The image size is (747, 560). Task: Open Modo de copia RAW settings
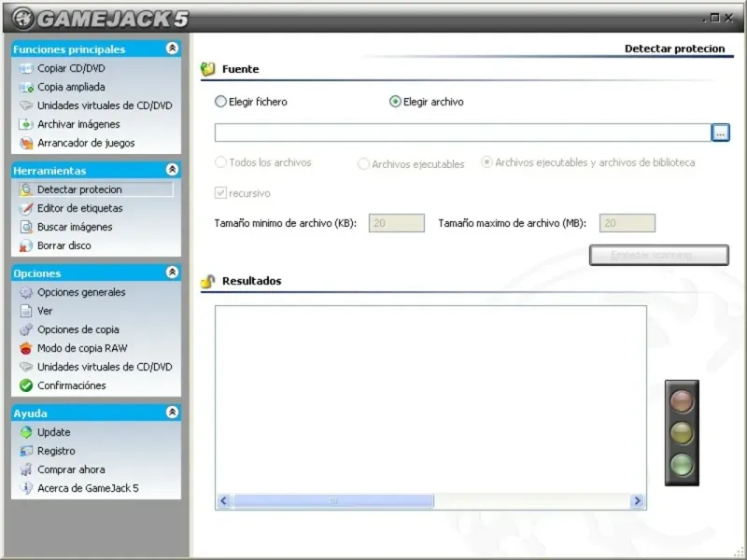tap(82, 348)
